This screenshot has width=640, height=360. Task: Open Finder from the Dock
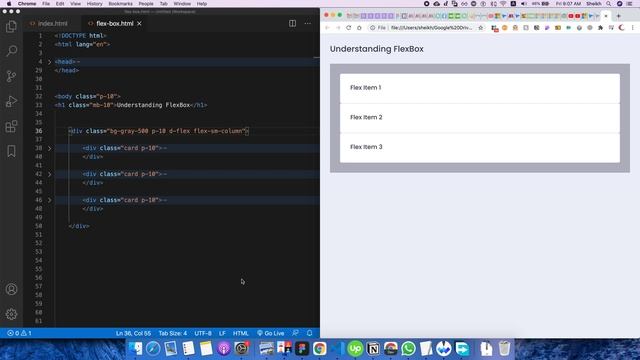point(135,349)
